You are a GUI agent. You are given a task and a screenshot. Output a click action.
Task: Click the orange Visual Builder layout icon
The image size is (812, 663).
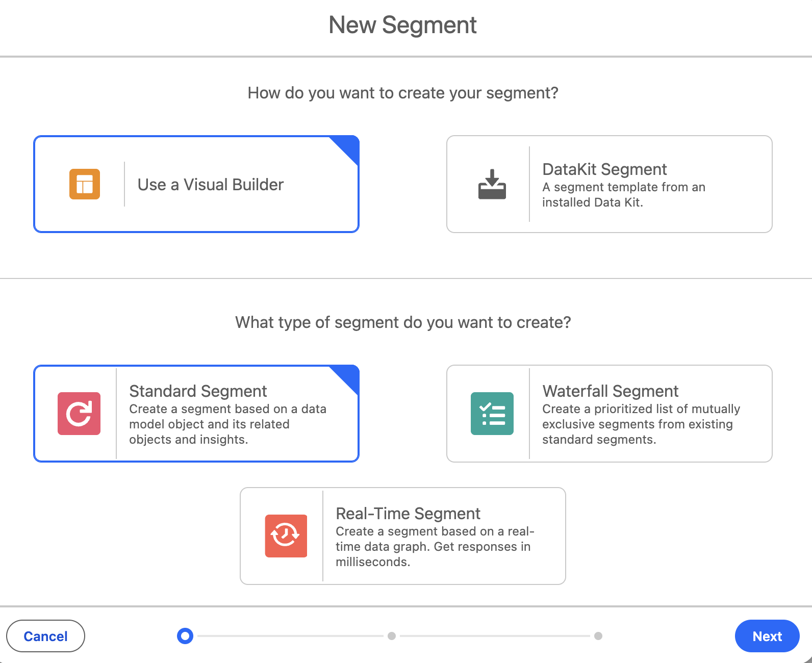coord(85,184)
